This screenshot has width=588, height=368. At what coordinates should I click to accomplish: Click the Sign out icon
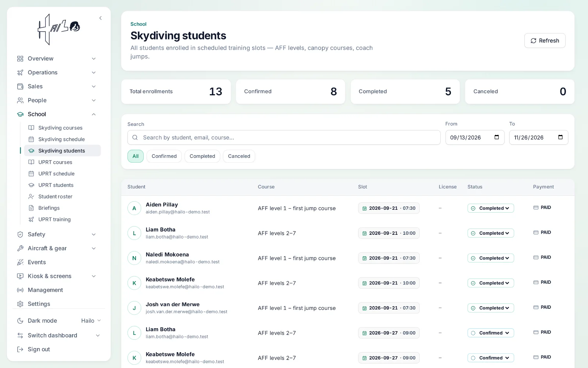(20, 349)
